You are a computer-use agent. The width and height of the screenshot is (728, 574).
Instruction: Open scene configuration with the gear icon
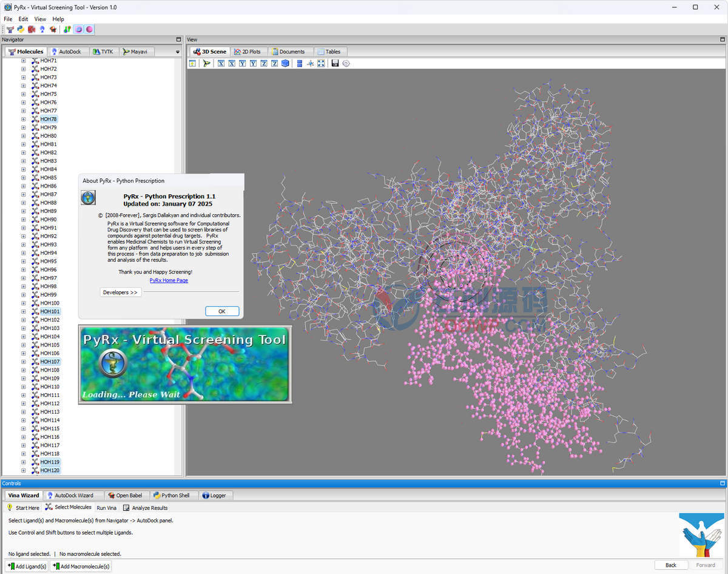point(346,63)
